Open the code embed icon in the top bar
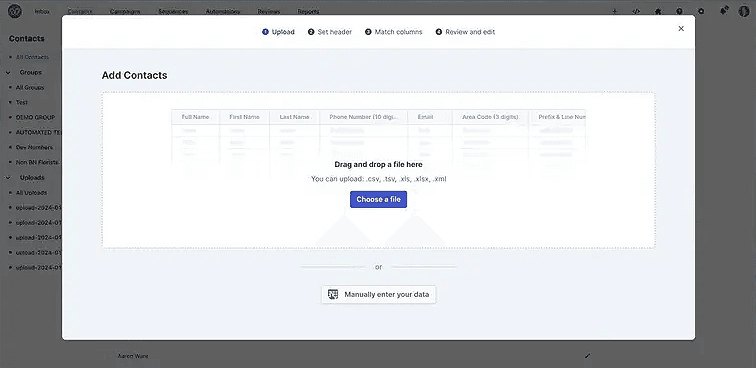The width and height of the screenshot is (756, 368). [x=636, y=11]
